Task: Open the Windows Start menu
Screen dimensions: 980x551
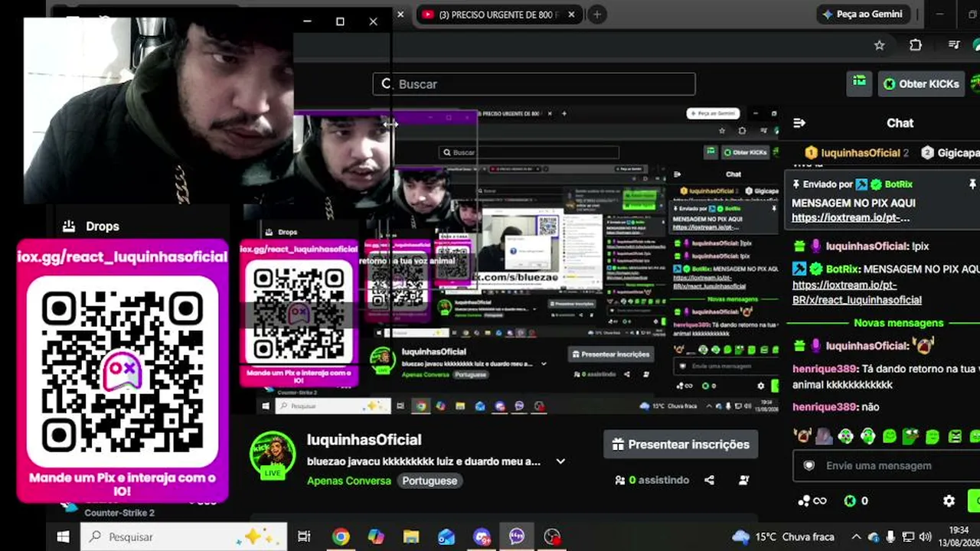Action: (63, 537)
